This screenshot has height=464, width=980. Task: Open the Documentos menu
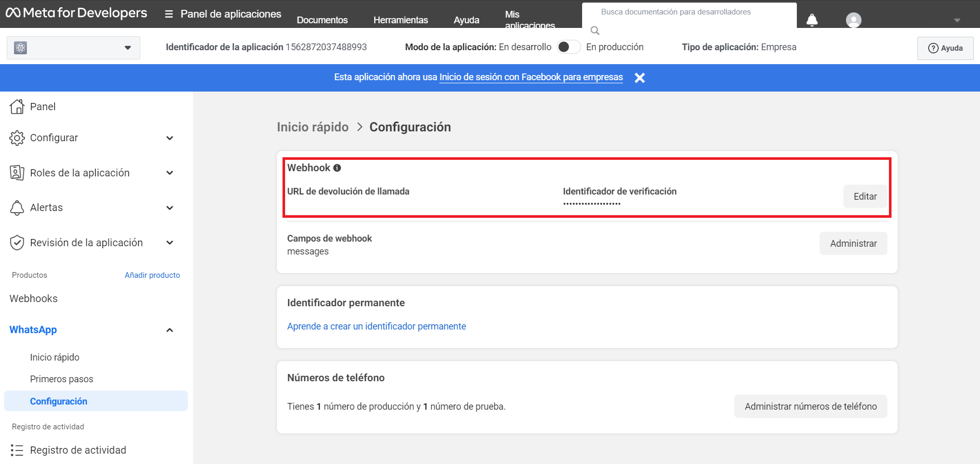(x=322, y=20)
